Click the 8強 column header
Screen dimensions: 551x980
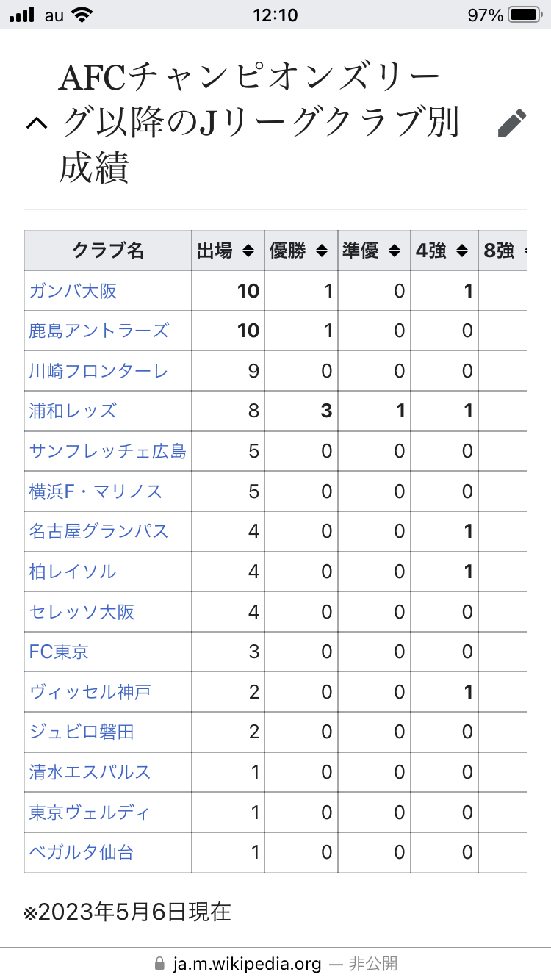[503, 251]
